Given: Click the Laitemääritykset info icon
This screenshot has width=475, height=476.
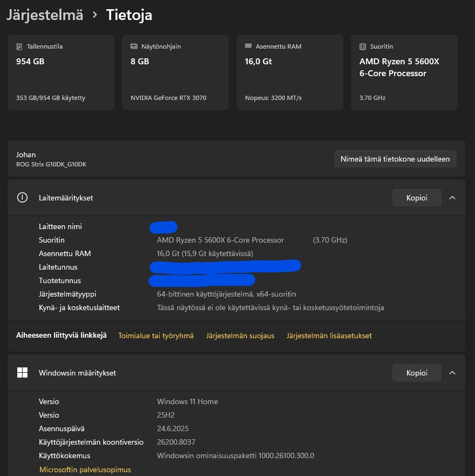Looking at the screenshot, I should pyautogui.click(x=22, y=198).
